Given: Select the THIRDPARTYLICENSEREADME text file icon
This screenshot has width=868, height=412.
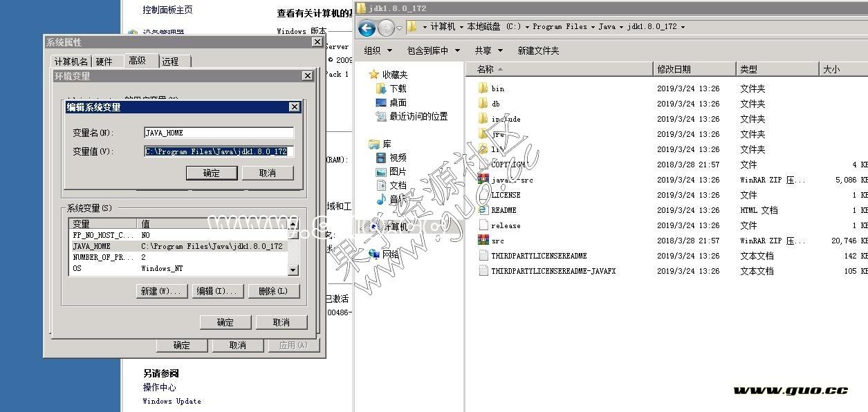Looking at the screenshot, I should (x=483, y=256).
